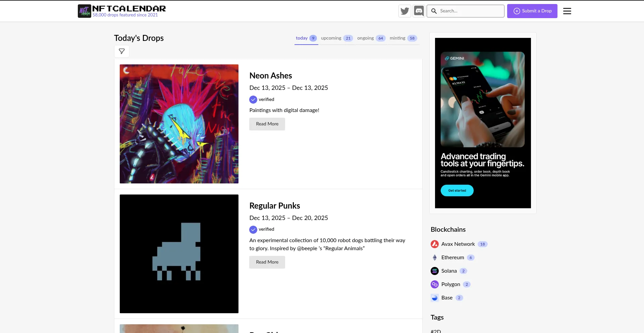Open the Neon Ashes artwork thumbnail
The height and width of the screenshot is (333, 644).
(179, 124)
